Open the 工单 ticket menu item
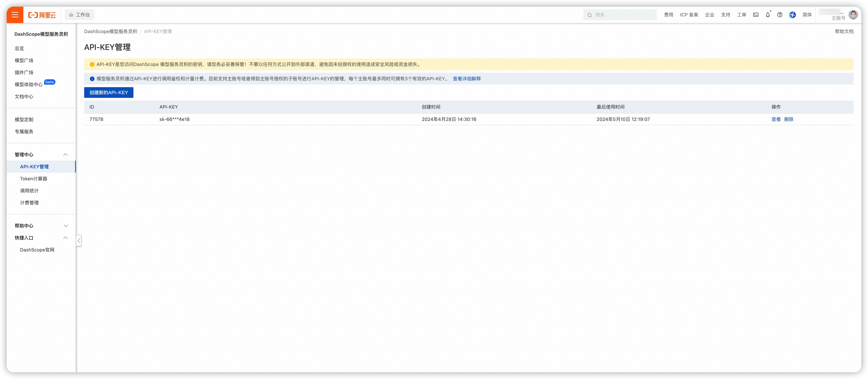This screenshot has height=379, width=868. coord(742,15)
